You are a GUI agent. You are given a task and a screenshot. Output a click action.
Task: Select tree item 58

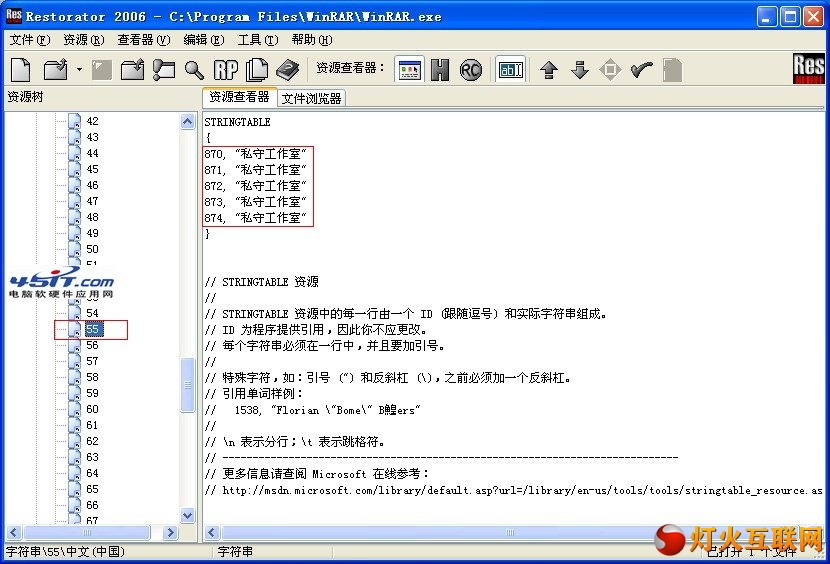[x=93, y=377]
